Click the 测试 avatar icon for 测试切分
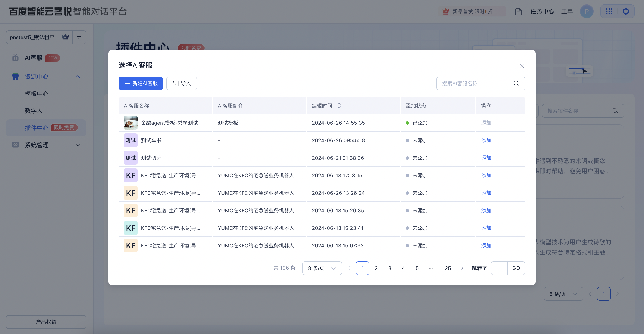644x334 pixels. click(x=130, y=158)
